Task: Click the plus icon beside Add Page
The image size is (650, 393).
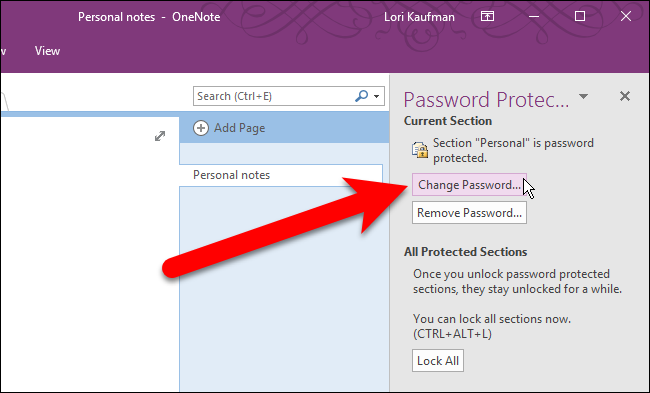Action: pyautogui.click(x=201, y=128)
